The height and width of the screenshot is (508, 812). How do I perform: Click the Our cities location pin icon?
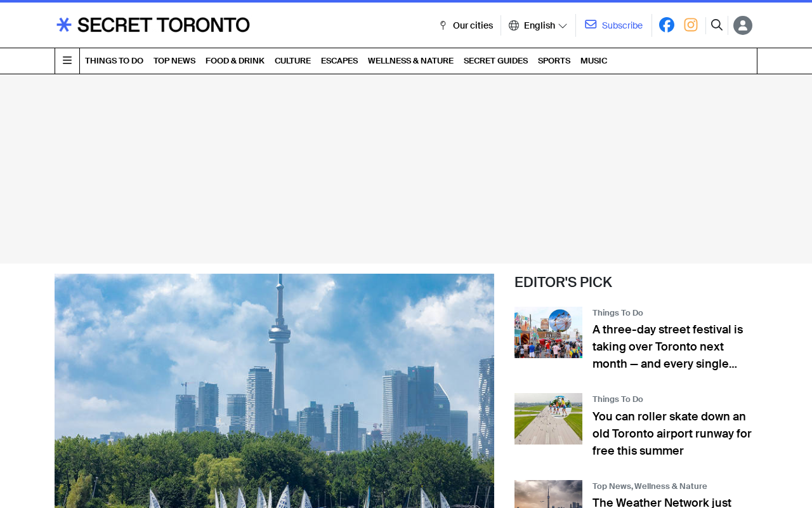coord(443,25)
